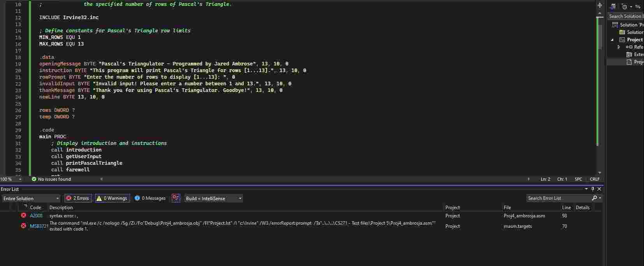Image resolution: width=644 pixels, height=266 pixels.
Task: Toggle the build-only IntelliSense filter button
Action: click(176, 198)
